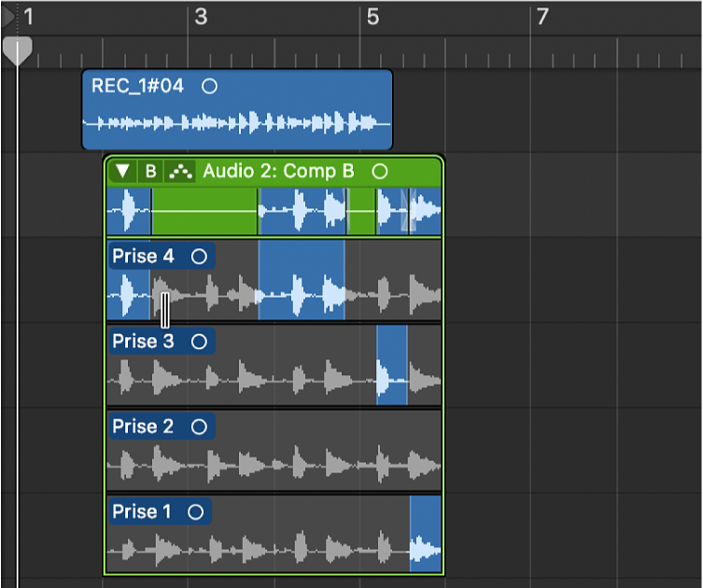Click the ruler's left edge triangle
Screen dimensions: 703x588
7,17
